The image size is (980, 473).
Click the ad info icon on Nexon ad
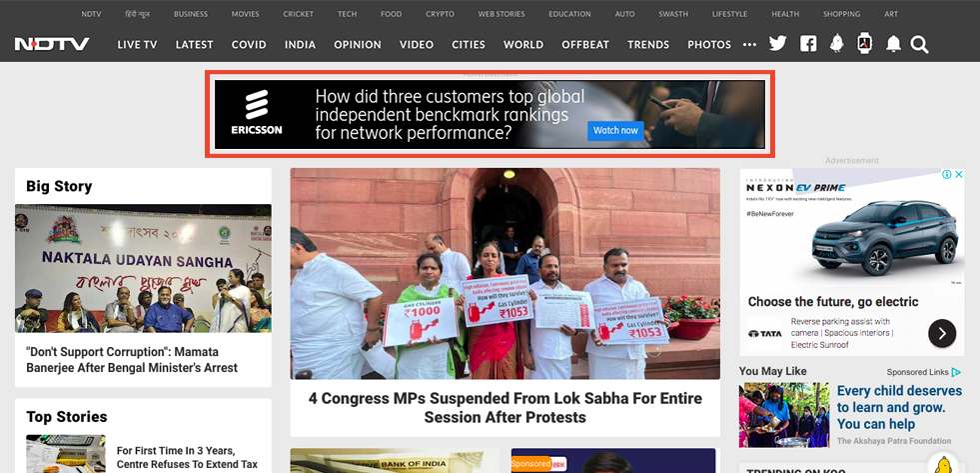947,175
